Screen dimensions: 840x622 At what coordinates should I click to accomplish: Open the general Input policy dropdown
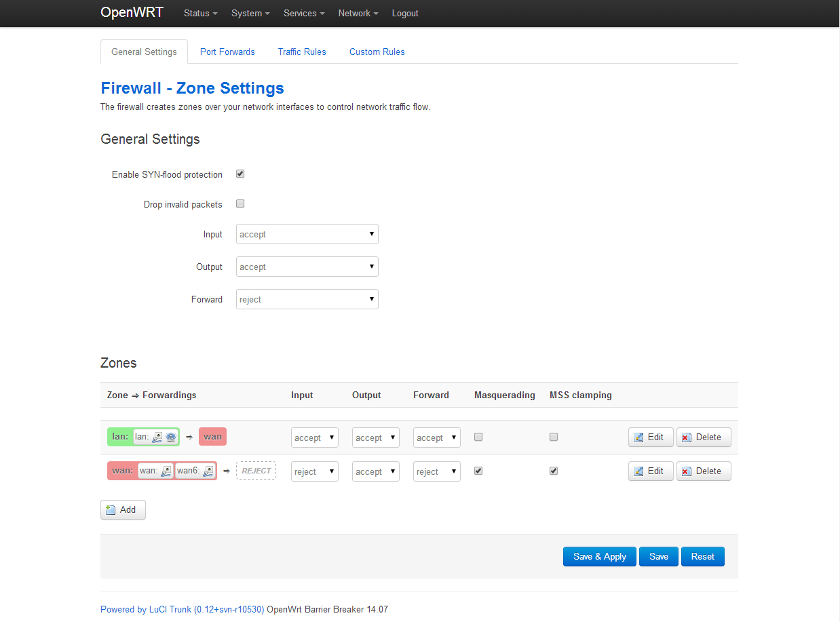307,234
